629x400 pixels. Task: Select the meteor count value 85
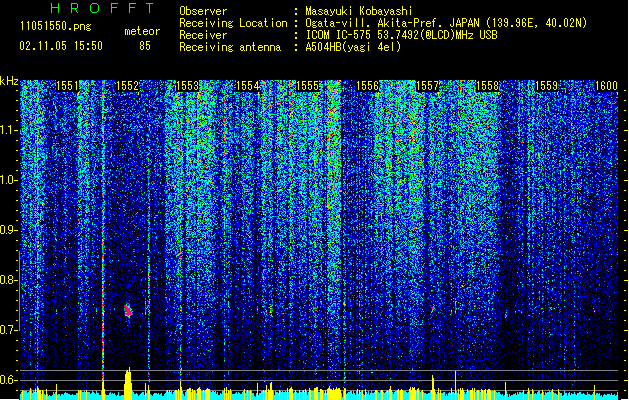pyautogui.click(x=145, y=46)
